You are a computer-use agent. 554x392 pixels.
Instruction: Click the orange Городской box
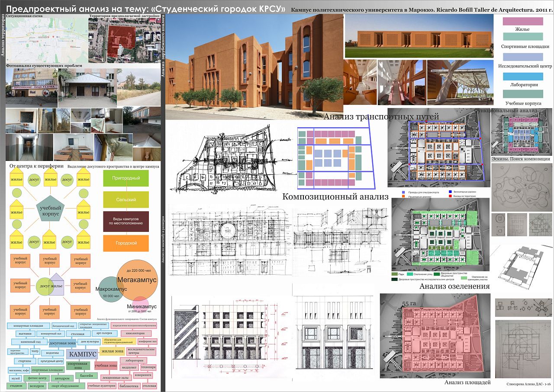point(126,243)
